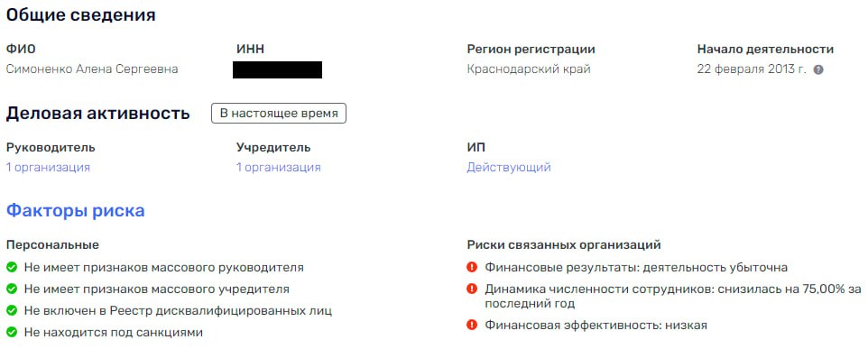Screen dimensions: 868x349
Task: Open the 'Факторы риска' heading link
Action: coord(75,211)
